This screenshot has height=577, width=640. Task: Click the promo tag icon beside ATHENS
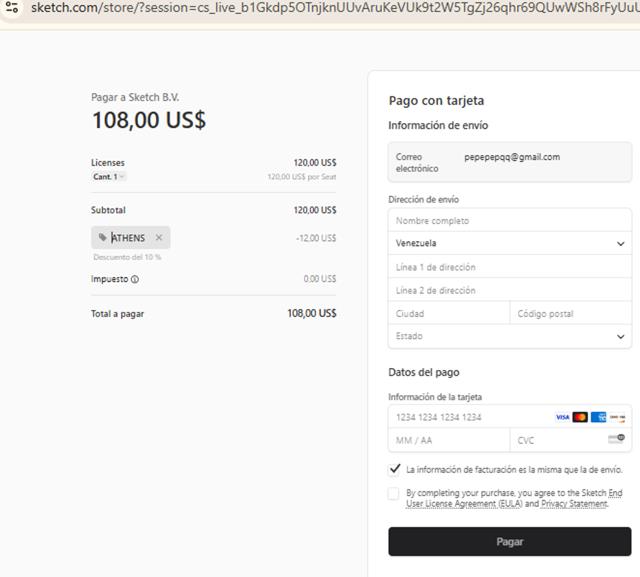102,237
